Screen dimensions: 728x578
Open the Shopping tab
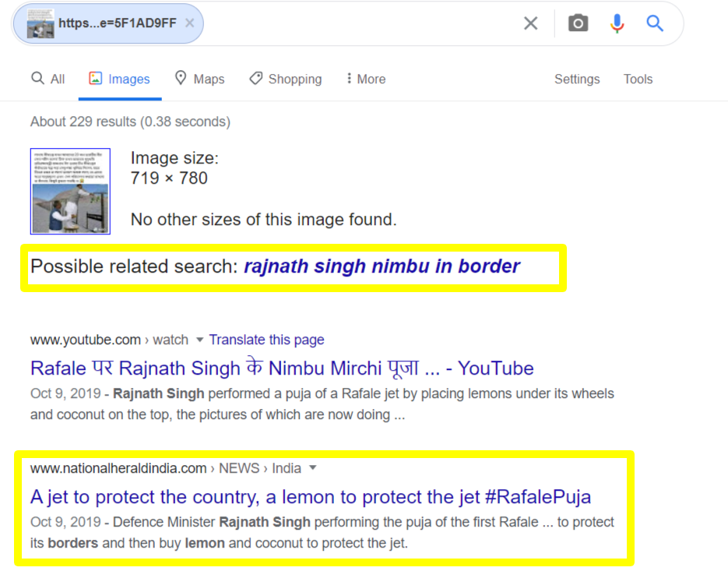286,79
